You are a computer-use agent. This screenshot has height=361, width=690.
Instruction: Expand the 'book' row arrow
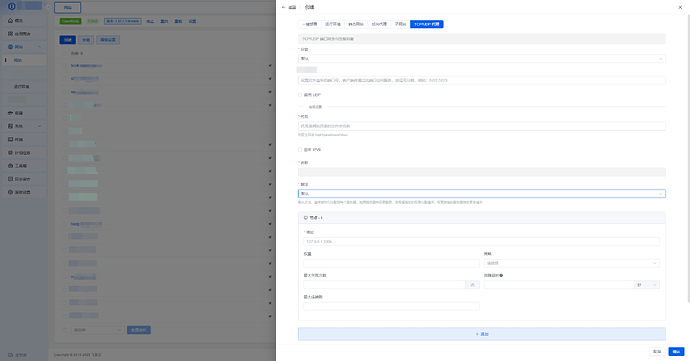pos(270,66)
